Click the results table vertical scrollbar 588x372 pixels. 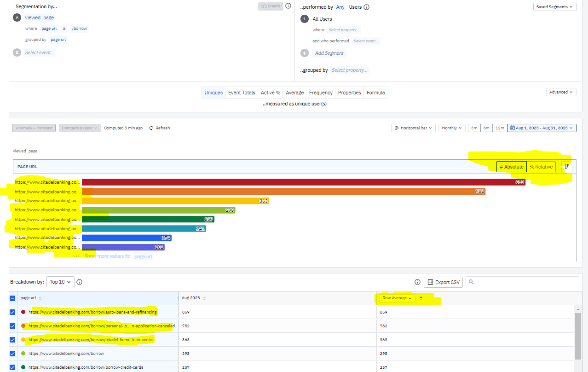click(578, 336)
